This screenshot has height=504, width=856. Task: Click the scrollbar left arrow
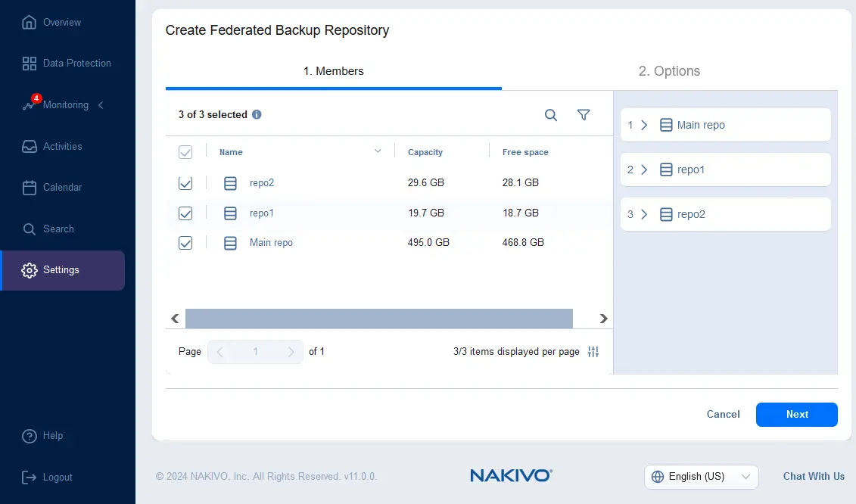(175, 319)
